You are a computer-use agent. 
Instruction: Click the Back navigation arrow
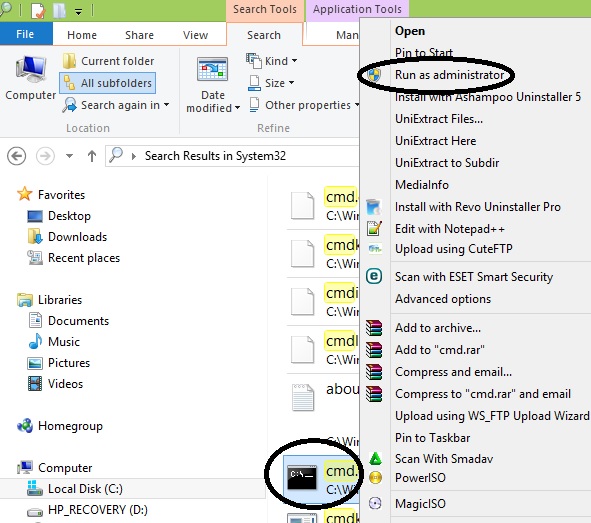17,156
